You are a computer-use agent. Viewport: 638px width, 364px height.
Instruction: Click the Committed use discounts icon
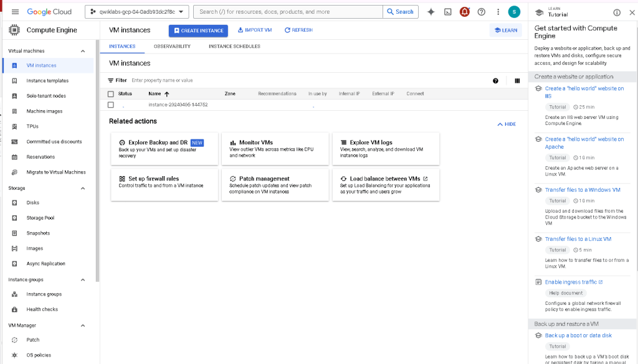(15, 142)
